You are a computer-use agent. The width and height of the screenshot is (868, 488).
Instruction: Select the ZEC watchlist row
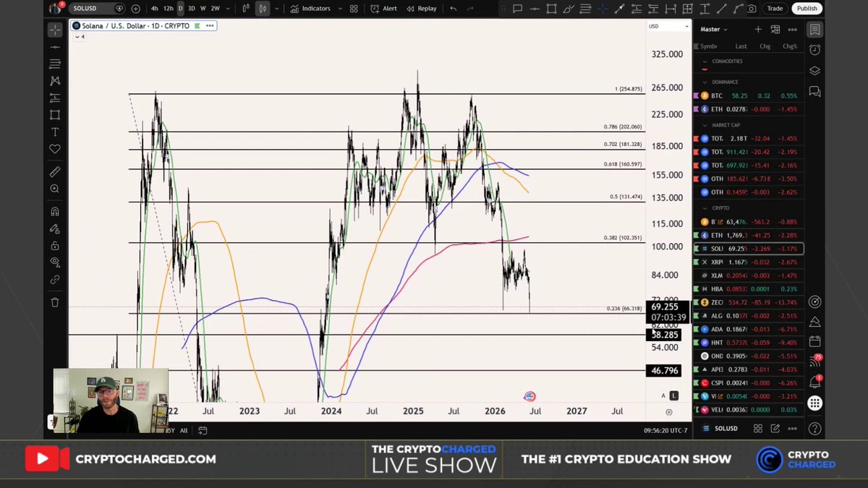[749, 302]
